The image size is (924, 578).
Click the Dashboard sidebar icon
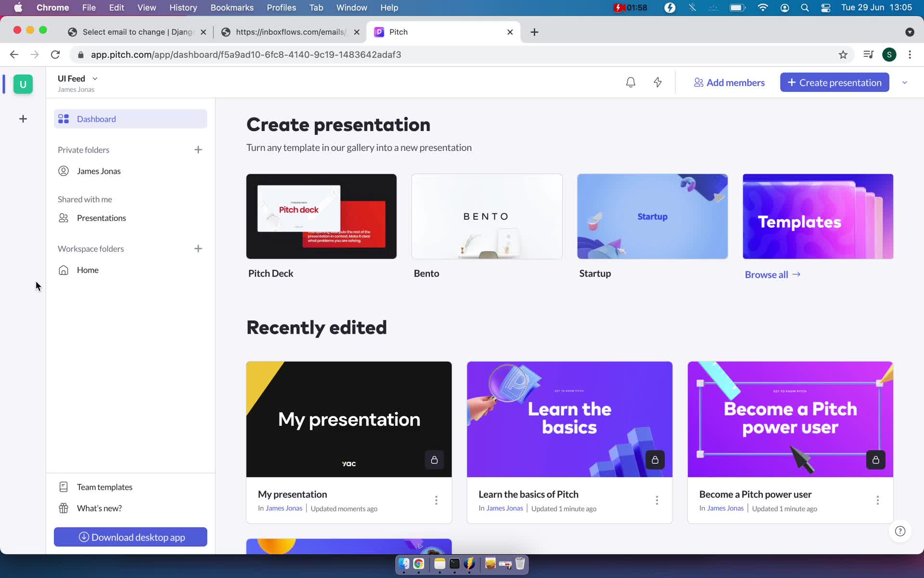click(64, 118)
